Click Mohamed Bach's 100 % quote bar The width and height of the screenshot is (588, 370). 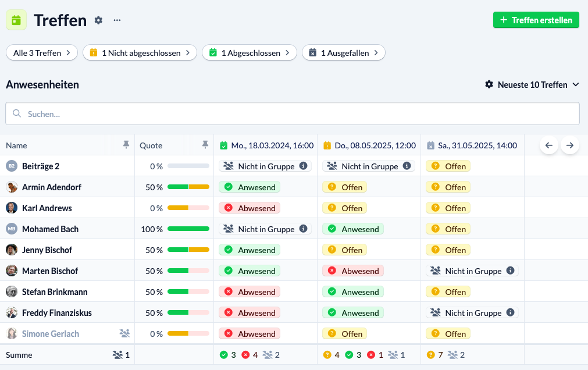tap(188, 229)
